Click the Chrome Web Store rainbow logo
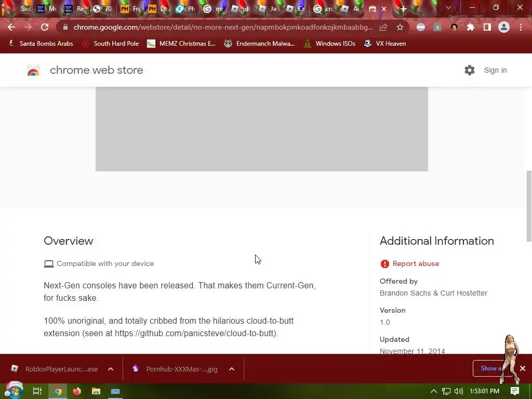The image size is (532, 399). click(33, 70)
